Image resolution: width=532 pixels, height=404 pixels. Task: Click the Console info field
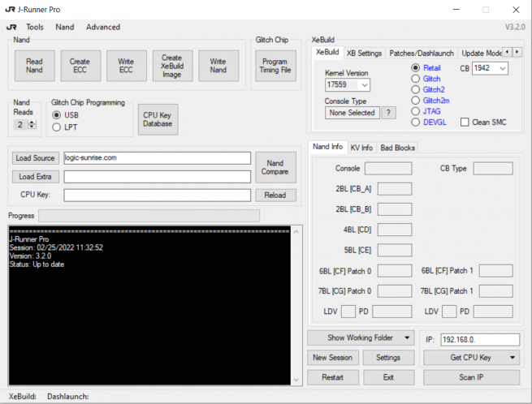pyautogui.click(x=388, y=169)
